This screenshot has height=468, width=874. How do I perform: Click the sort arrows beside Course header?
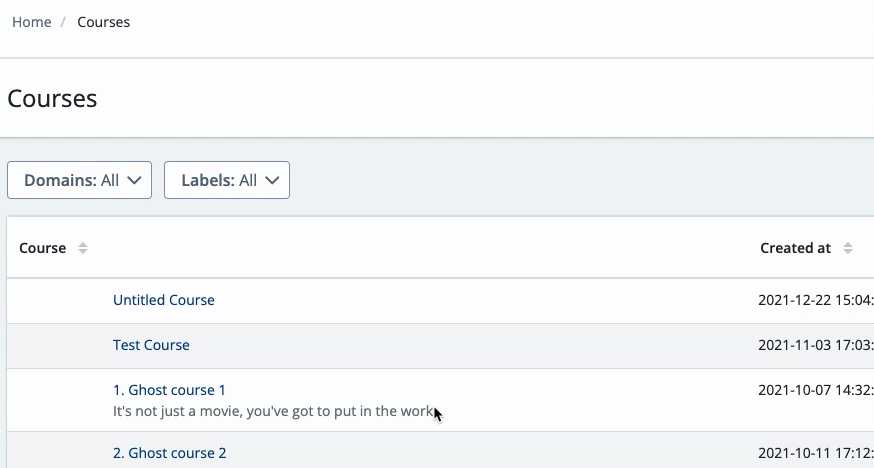point(83,248)
